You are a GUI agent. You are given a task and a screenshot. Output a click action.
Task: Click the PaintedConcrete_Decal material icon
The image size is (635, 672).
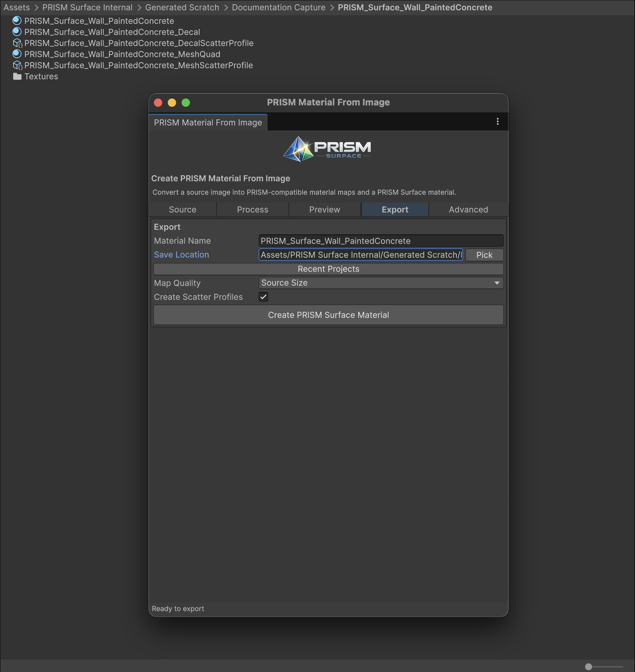[x=17, y=32]
